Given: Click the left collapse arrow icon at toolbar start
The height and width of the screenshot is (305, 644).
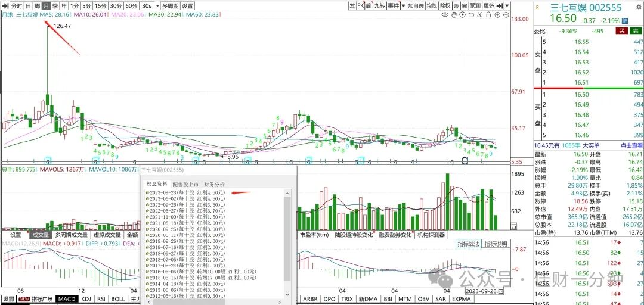Looking at the screenshot, I should click(x=5, y=6).
